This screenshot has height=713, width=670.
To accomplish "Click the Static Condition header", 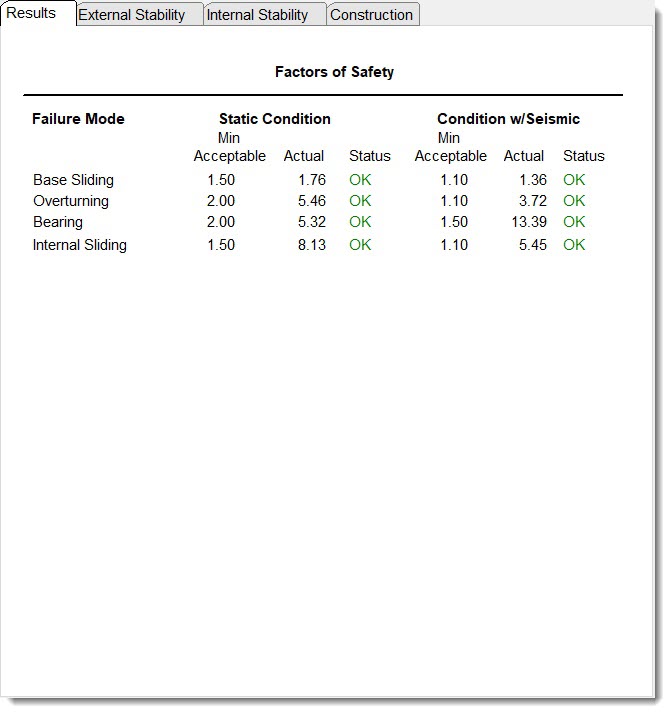I will point(274,119).
